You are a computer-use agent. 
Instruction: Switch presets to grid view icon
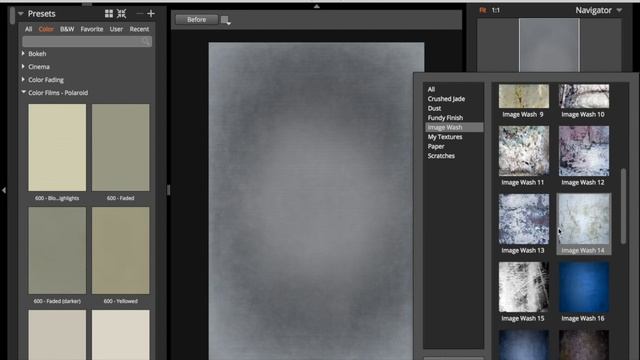coord(109,14)
